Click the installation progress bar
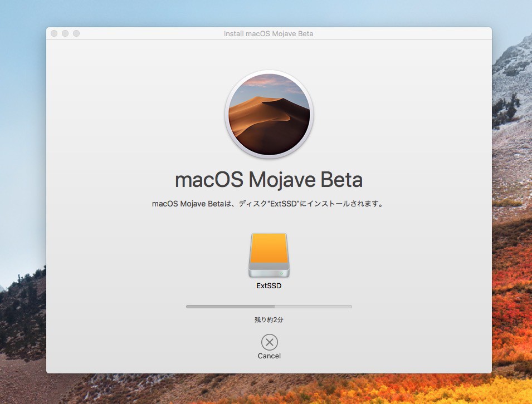This screenshot has height=404, width=532. click(x=269, y=307)
